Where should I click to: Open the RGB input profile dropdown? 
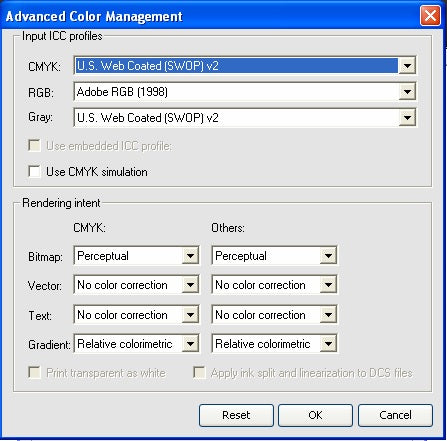[407, 92]
